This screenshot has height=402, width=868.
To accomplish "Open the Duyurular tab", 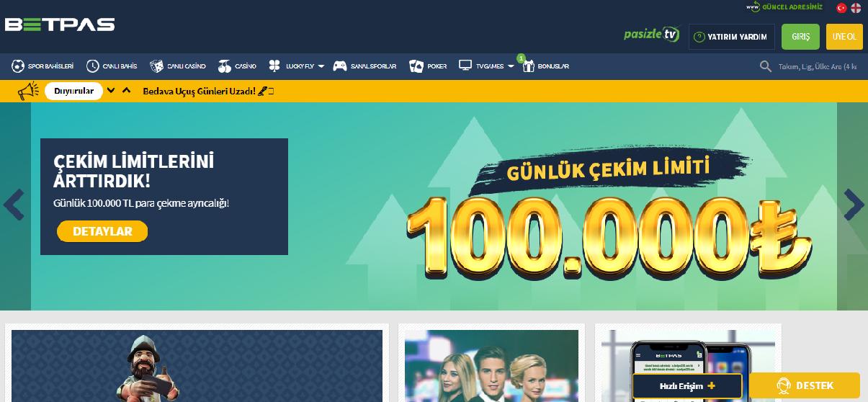I will [x=74, y=91].
